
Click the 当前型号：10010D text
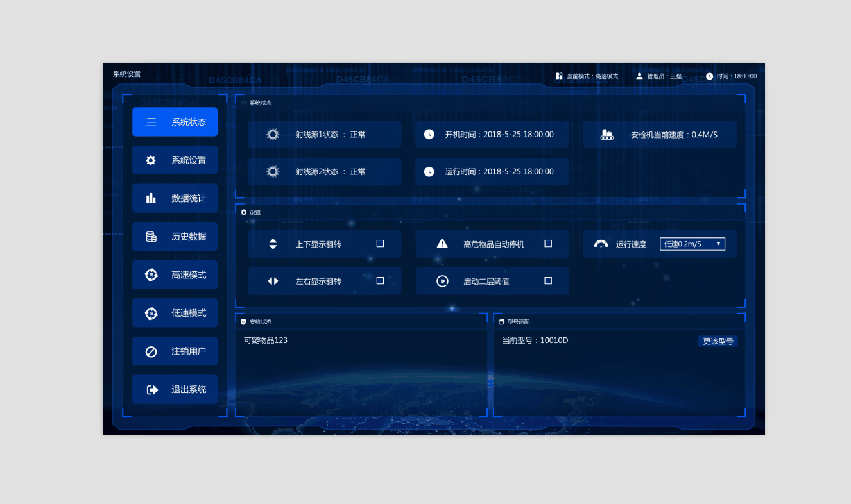pos(535,340)
